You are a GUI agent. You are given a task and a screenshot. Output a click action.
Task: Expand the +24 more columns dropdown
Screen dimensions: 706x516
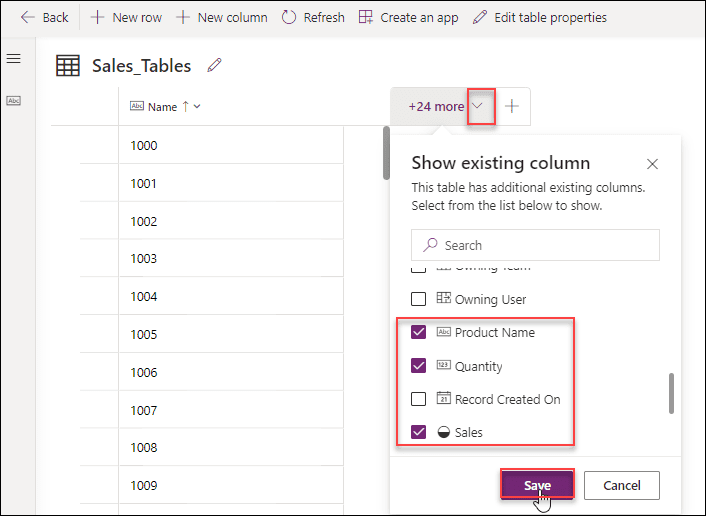(x=478, y=106)
